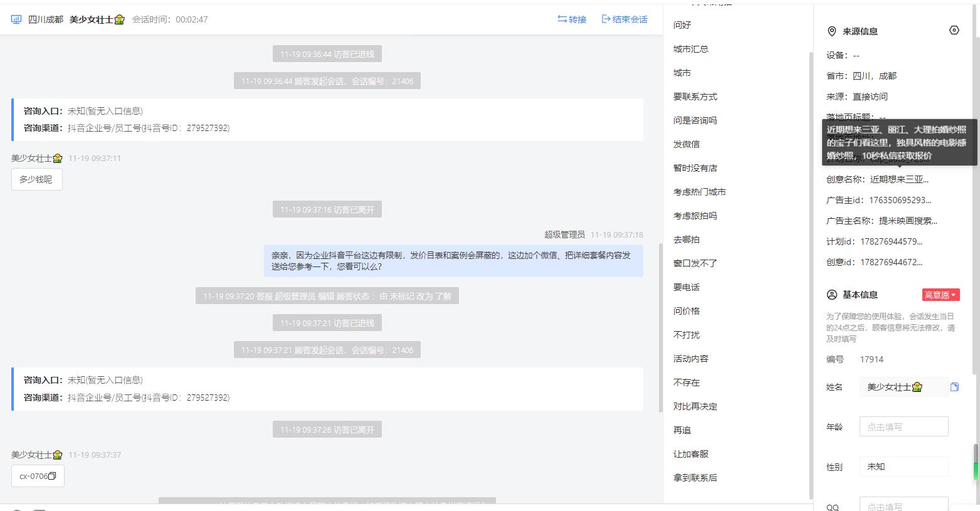Click the info panel green scrollbar thumb
980x511 pixels.
976,462
